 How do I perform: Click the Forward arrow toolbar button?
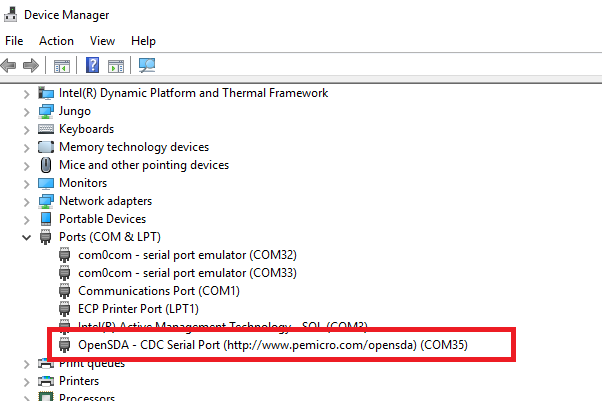[x=31, y=66]
